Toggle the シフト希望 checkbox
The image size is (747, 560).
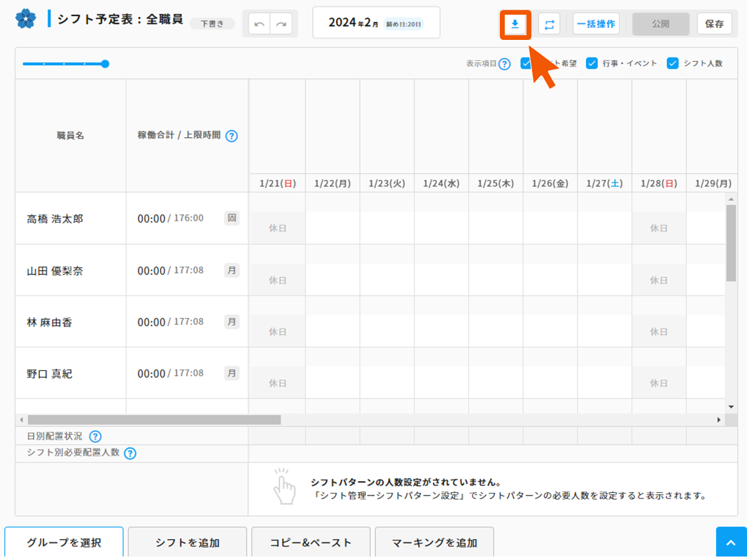(x=526, y=63)
